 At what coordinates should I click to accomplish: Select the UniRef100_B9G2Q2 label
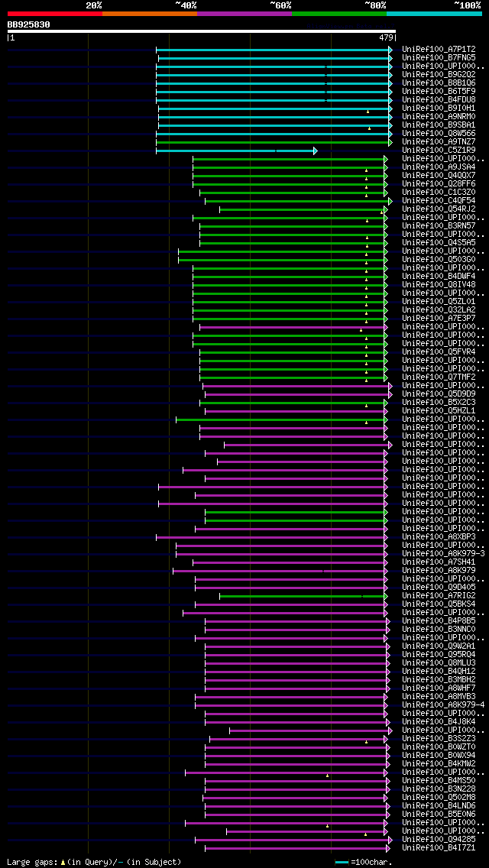(x=439, y=74)
